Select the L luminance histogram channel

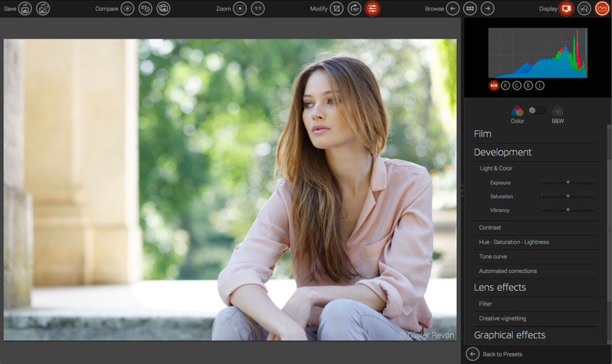tap(540, 86)
